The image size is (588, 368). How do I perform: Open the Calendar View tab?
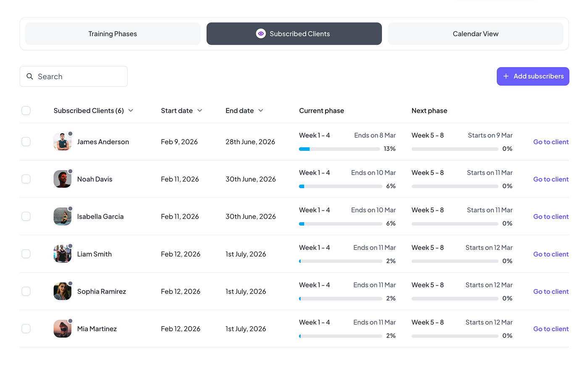point(475,34)
